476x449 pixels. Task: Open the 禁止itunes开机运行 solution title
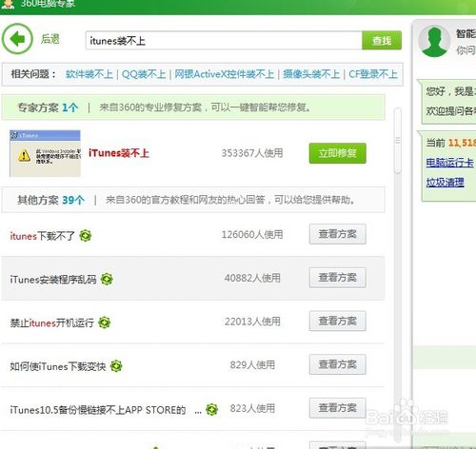pos(51,322)
